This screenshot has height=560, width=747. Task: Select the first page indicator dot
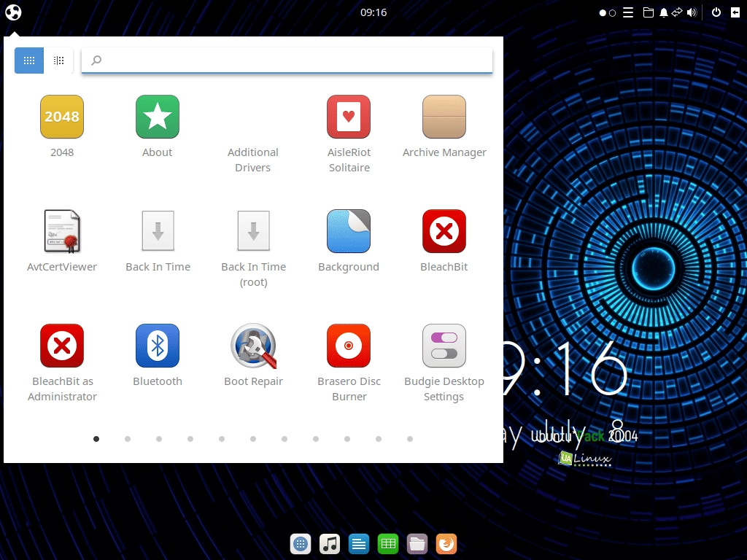pos(96,439)
